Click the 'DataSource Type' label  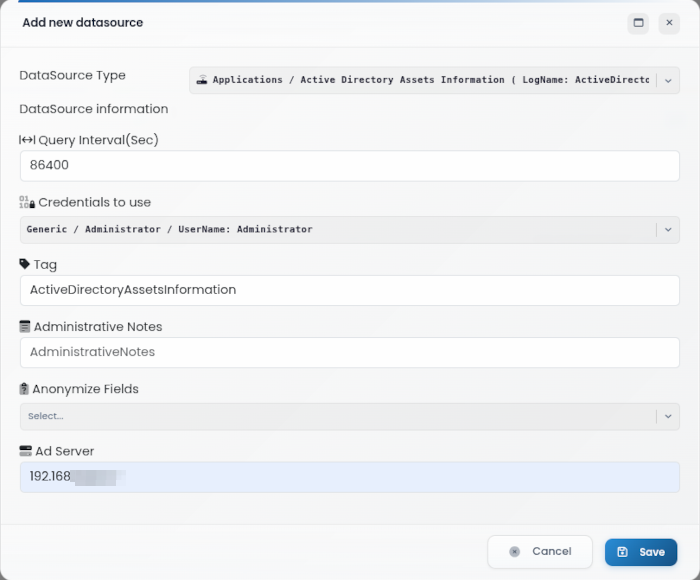click(72, 75)
